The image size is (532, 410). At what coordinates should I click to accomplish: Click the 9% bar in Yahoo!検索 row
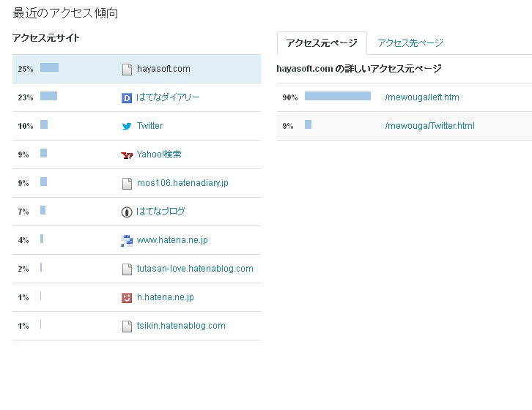(x=44, y=153)
